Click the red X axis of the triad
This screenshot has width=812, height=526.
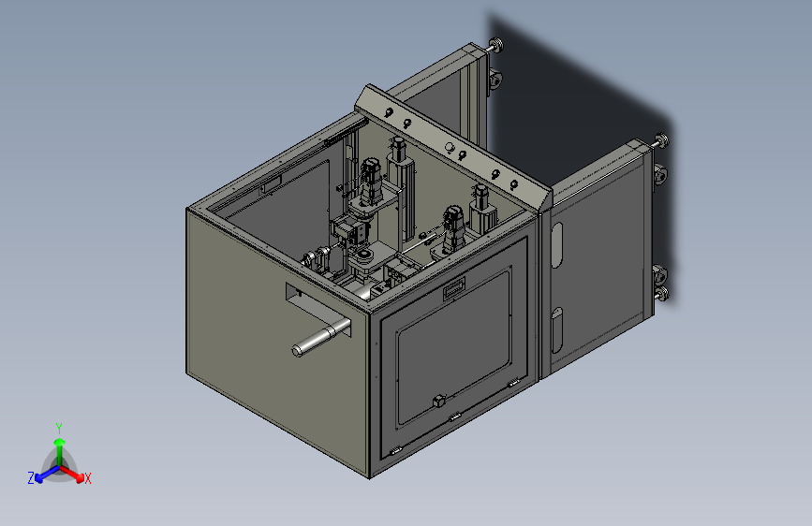coord(72,474)
